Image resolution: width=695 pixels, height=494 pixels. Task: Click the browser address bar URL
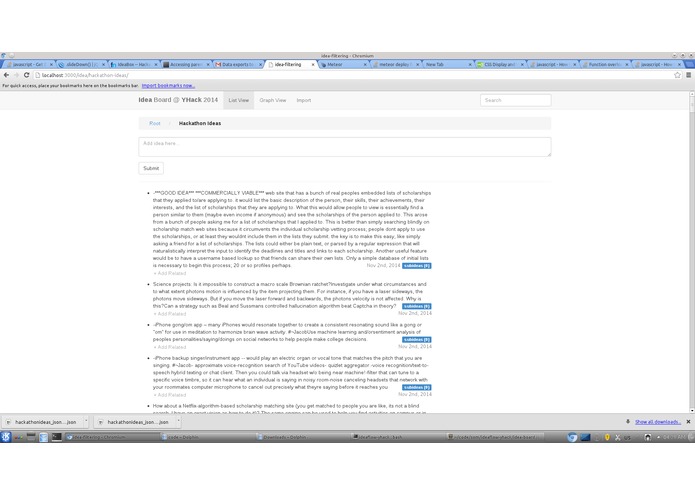coord(85,75)
